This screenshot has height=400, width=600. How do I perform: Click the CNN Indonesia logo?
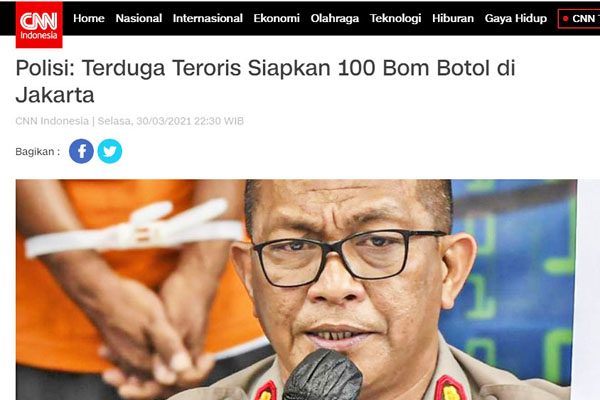[39, 24]
